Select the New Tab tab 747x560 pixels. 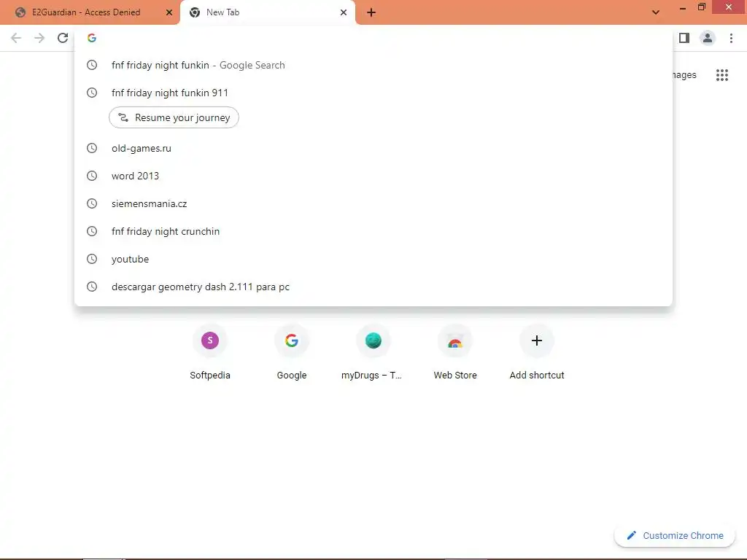coord(268,12)
